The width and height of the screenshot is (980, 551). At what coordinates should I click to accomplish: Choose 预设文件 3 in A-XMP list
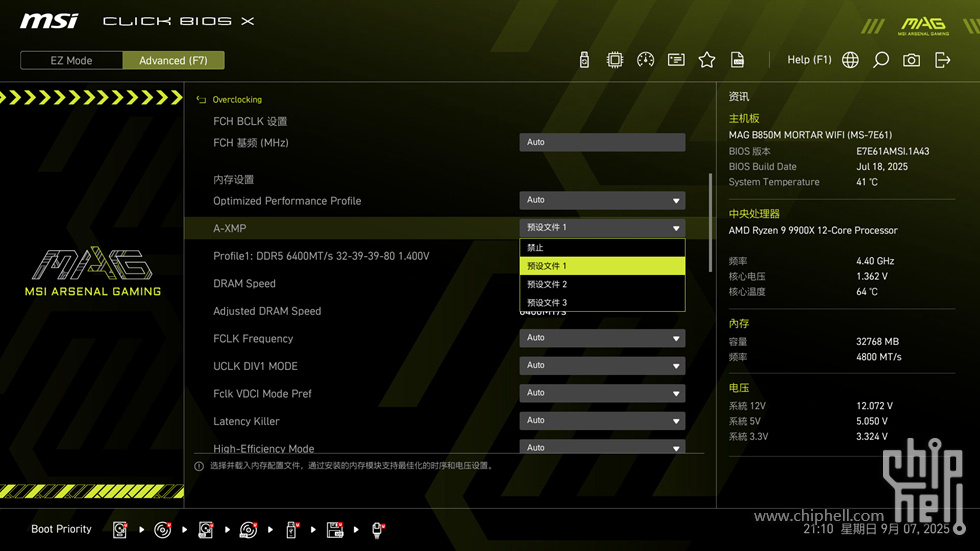click(x=602, y=302)
